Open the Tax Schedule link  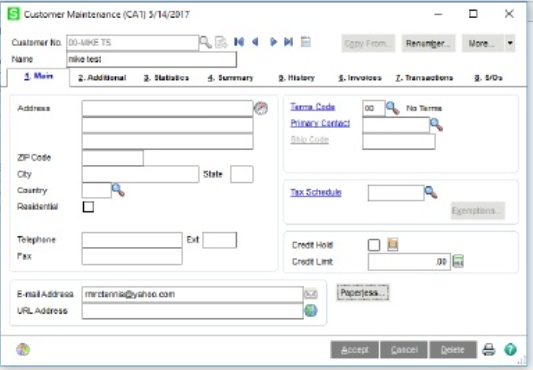coord(316,192)
